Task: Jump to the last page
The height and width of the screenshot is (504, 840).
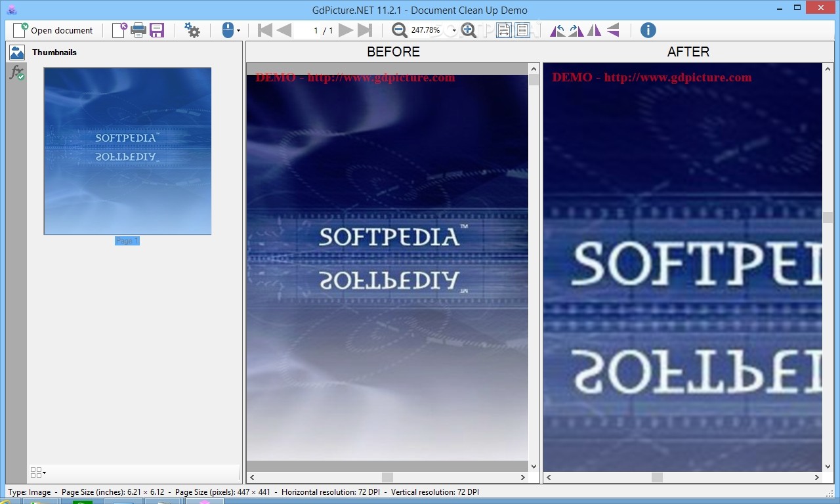Action: (365, 30)
